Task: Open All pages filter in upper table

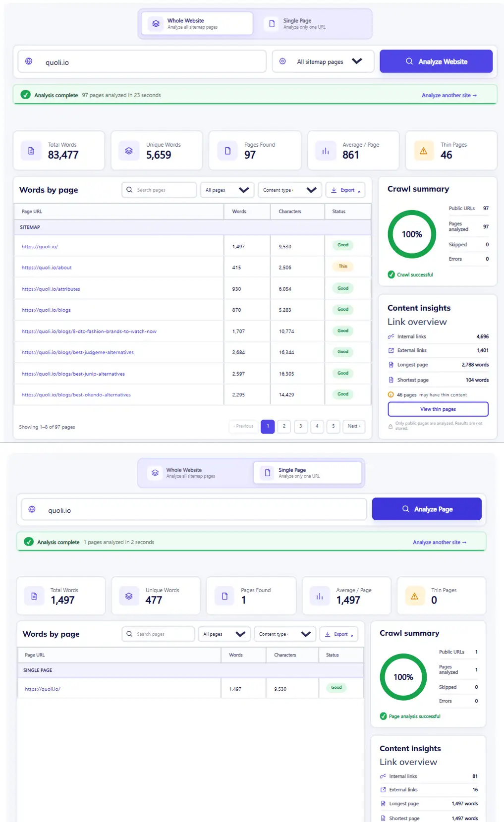Action: (227, 190)
